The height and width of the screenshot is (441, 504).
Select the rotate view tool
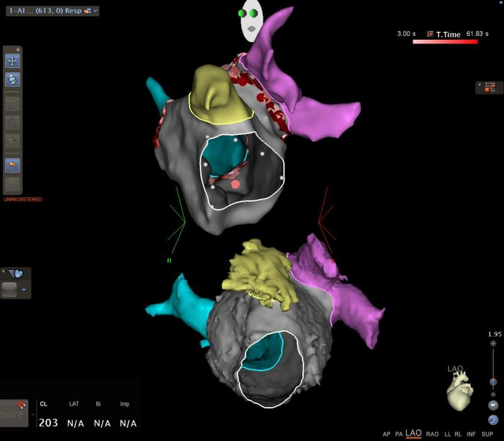[13, 79]
